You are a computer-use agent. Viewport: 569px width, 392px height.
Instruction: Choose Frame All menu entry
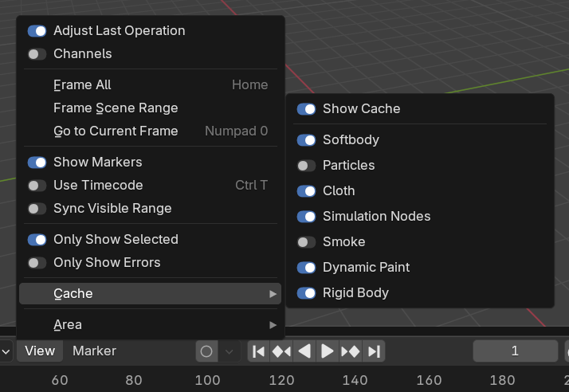[x=151, y=85]
